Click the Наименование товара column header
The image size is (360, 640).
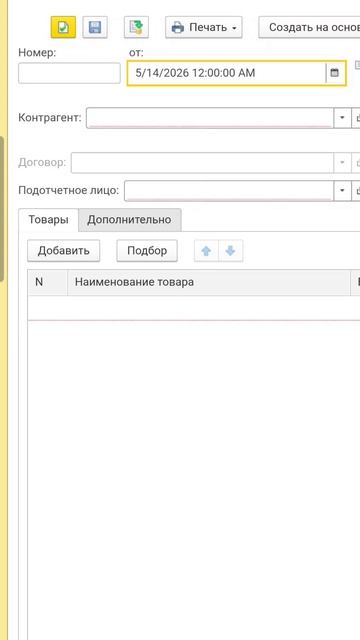[209, 282]
